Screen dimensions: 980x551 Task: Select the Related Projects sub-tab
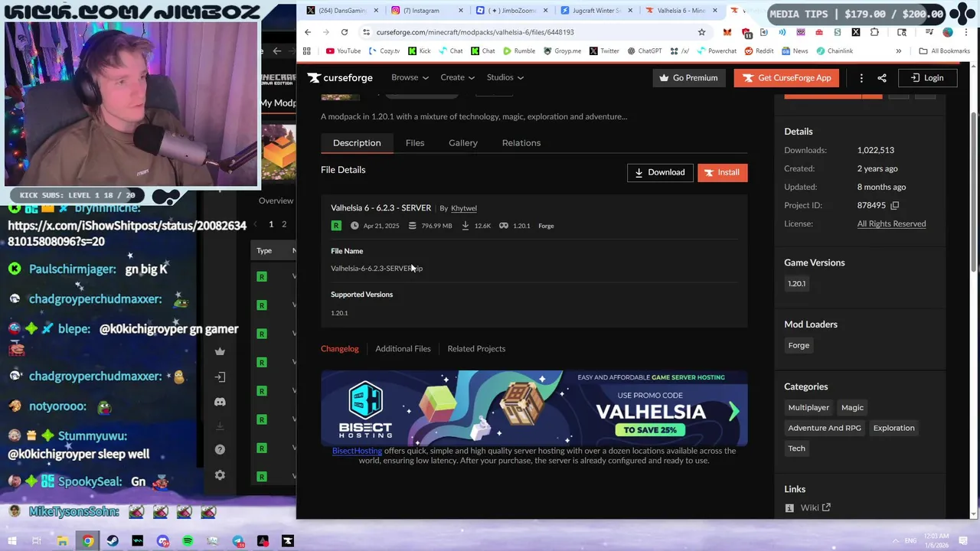(x=476, y=348)
